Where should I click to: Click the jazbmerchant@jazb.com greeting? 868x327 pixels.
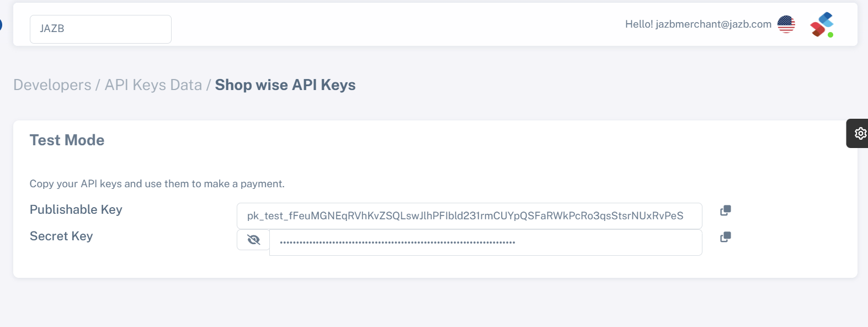(x=713, y=24)
